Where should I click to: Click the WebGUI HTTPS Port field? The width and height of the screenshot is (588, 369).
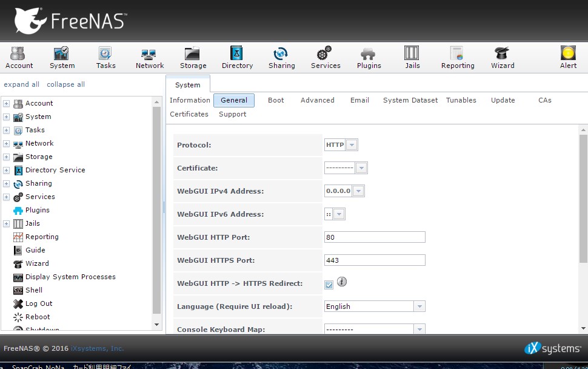point(375,260)
